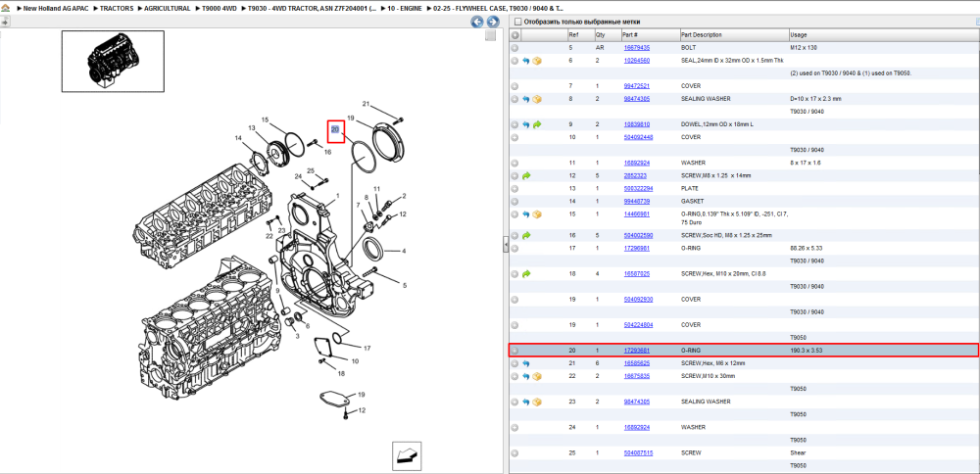Open part number 504224804 link
This screenshot has width=980, height=474.
coord(638,325)
